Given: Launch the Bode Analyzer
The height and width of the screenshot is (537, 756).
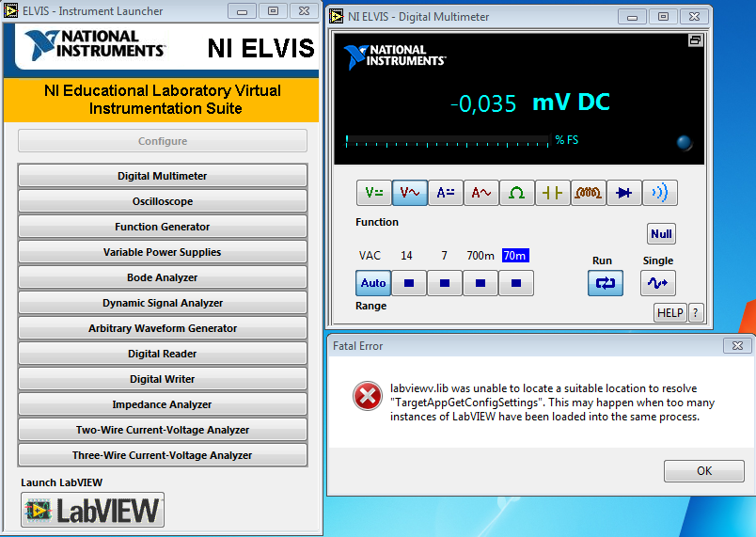Looking at the screenshot, I should [163, 277].
